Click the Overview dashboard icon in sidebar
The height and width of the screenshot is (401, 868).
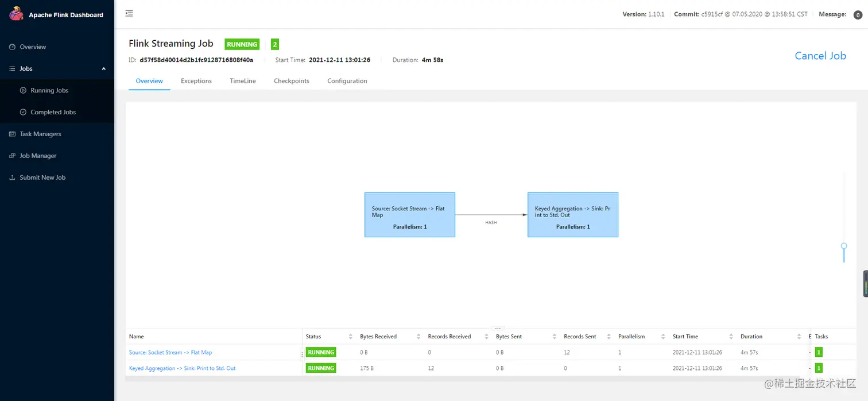point(12,47)
